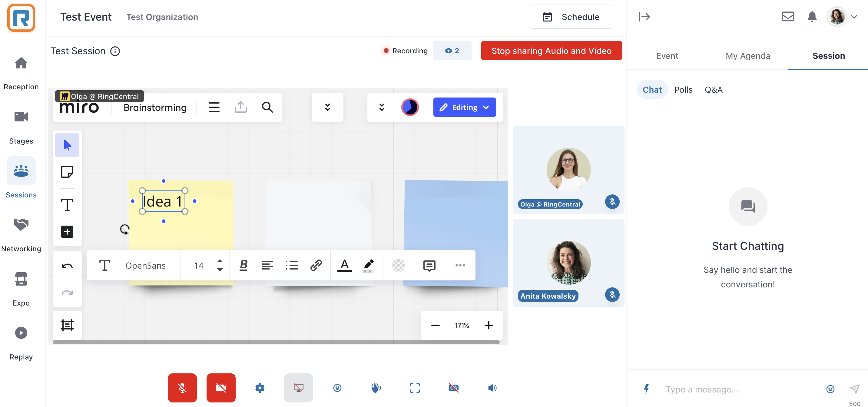Viewport: 868px width, 407px height.
Task: Expand Miro collaboration toolbar chevron
Action: (381, 107)
